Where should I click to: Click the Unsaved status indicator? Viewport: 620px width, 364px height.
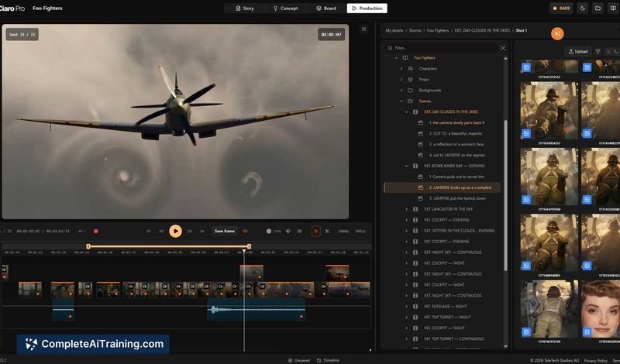(298, 360)
